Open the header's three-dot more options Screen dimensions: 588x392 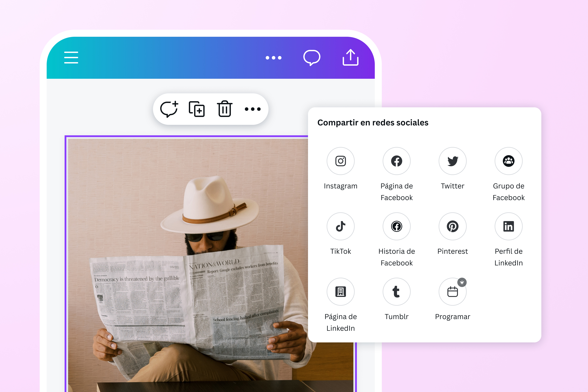[273, 58]
